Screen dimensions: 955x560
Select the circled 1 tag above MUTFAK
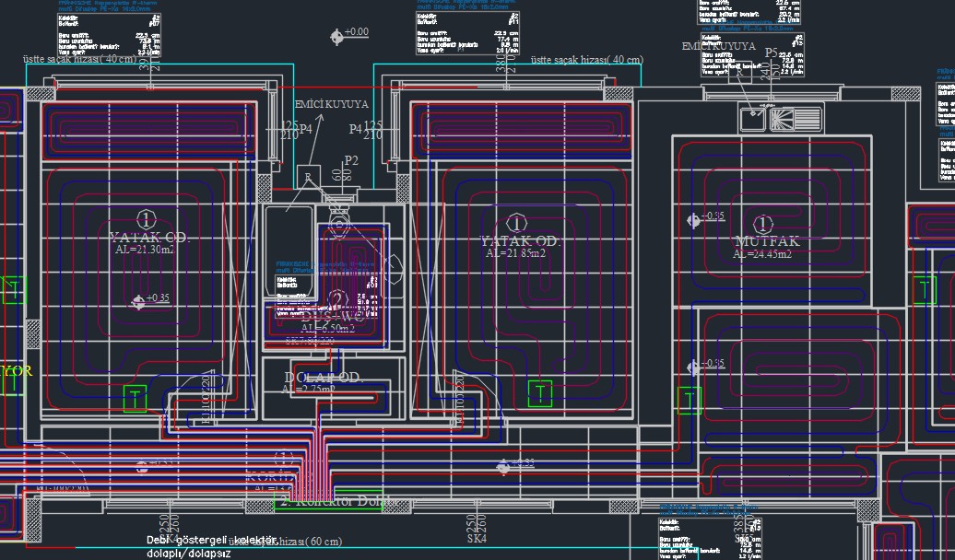(x=763, y=224)
